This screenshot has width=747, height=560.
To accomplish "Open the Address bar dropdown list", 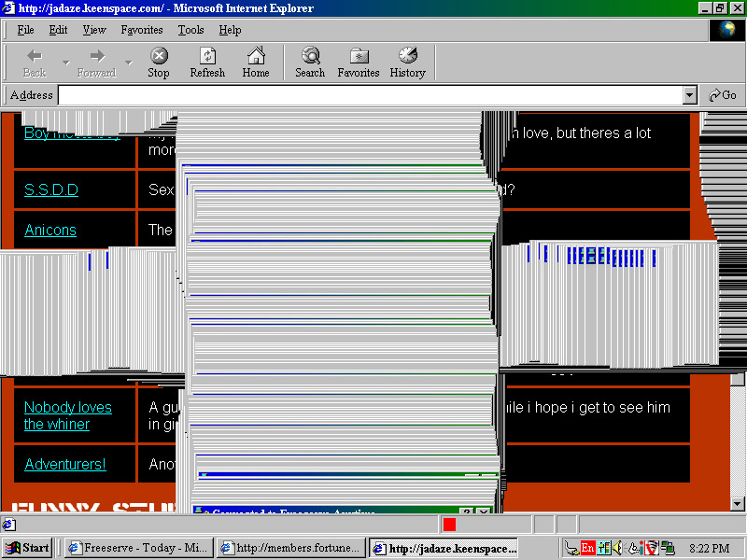I will [690, 95].
